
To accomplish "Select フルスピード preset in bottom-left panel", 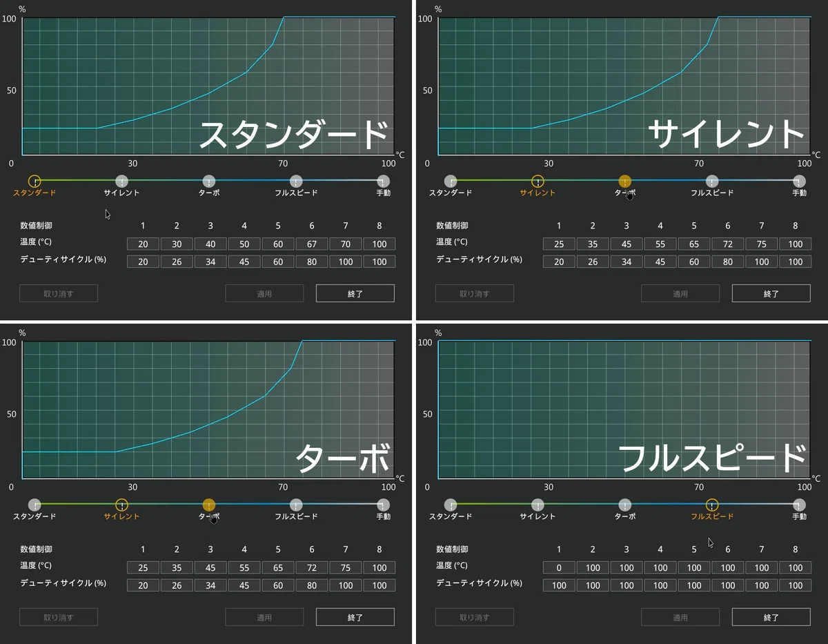I will click(x=296, y=505).
